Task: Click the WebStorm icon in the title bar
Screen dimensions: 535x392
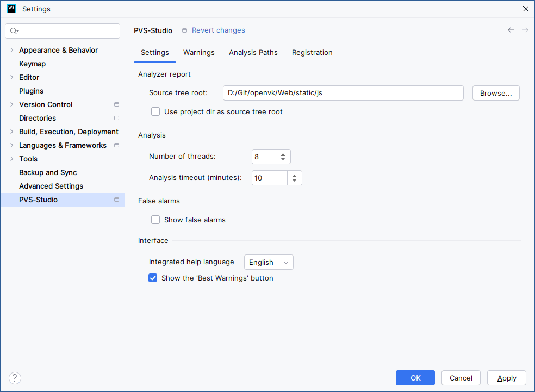Action: pyautogui.click(x=11, y=9)
